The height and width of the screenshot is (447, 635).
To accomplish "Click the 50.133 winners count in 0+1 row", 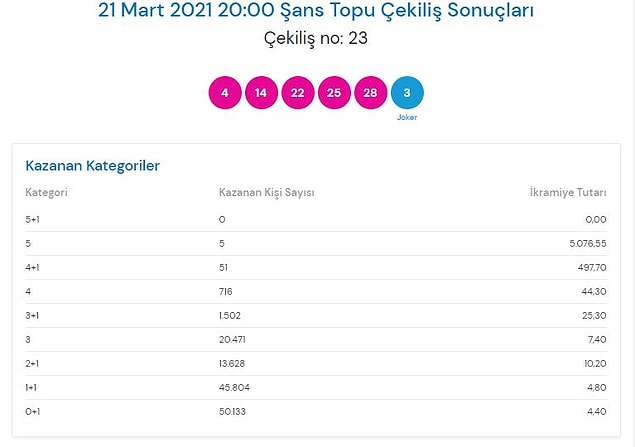I will point(232,411).
